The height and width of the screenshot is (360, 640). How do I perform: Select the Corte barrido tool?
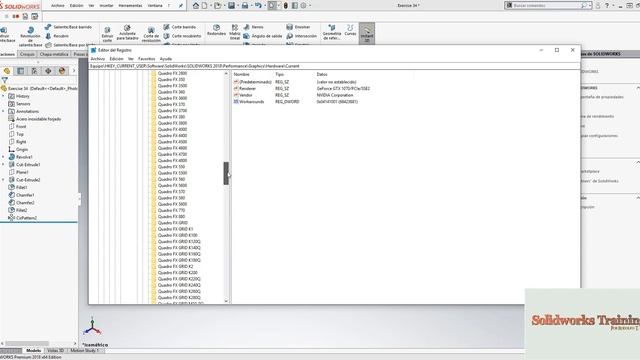[180, 27]
